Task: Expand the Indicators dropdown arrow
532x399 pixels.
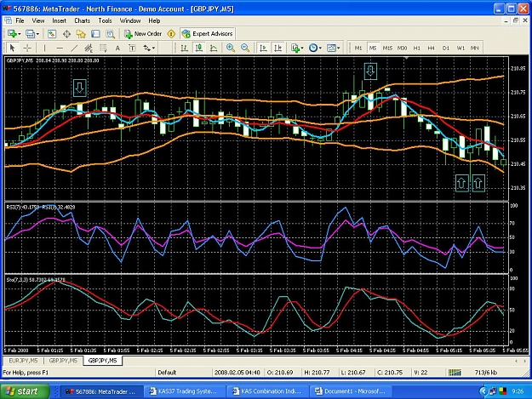Action: tap(302, 48)
